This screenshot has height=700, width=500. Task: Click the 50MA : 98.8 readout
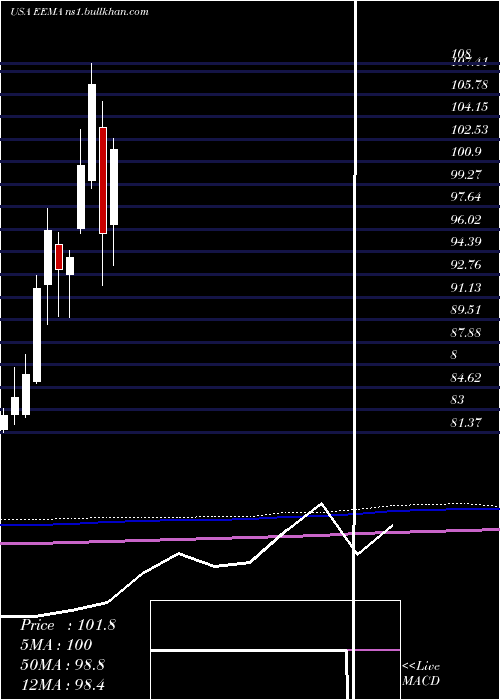pyautogui.click(x=62, y=665)
